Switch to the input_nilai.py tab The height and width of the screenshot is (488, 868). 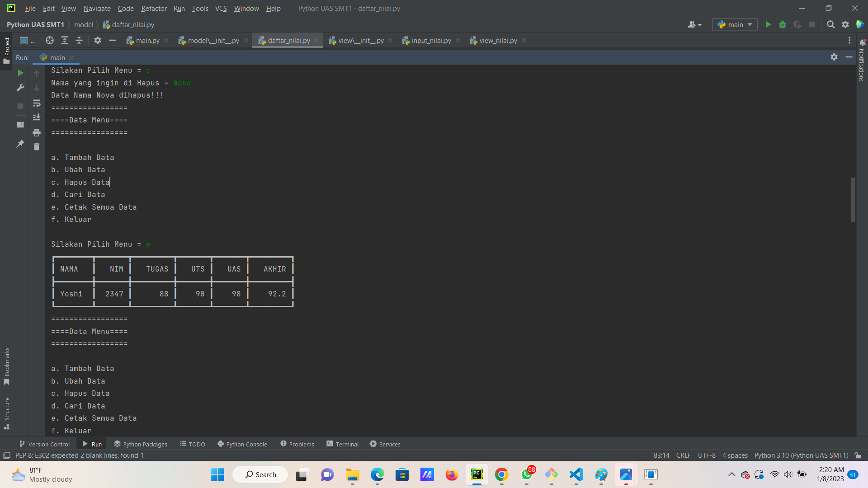(431, 41)
